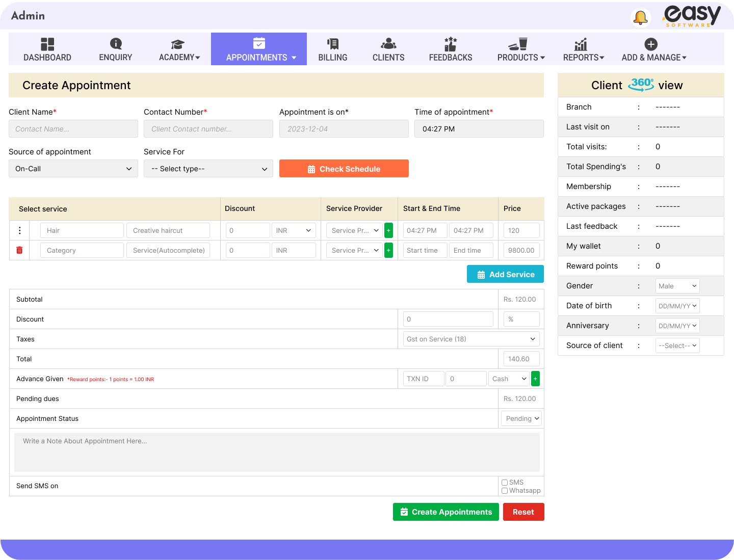Screen dimensions: 734x560
Task: Click the Client Name input field
Action: (73, 129)
